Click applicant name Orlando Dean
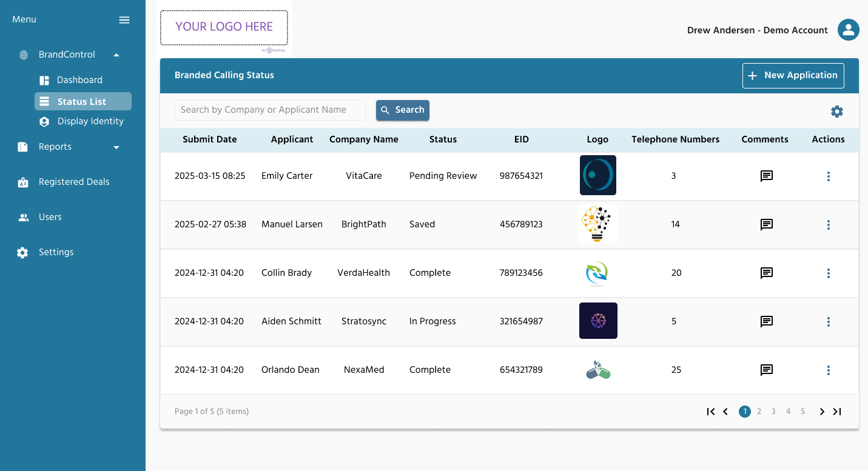The image size is (868, 471). pyautogui.click(x=291, y=370)
